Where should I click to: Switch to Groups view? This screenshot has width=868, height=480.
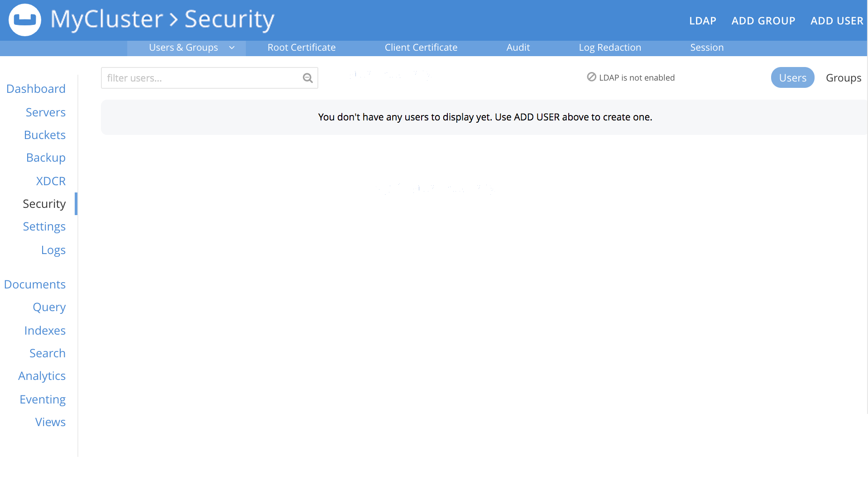click(843, 77)
